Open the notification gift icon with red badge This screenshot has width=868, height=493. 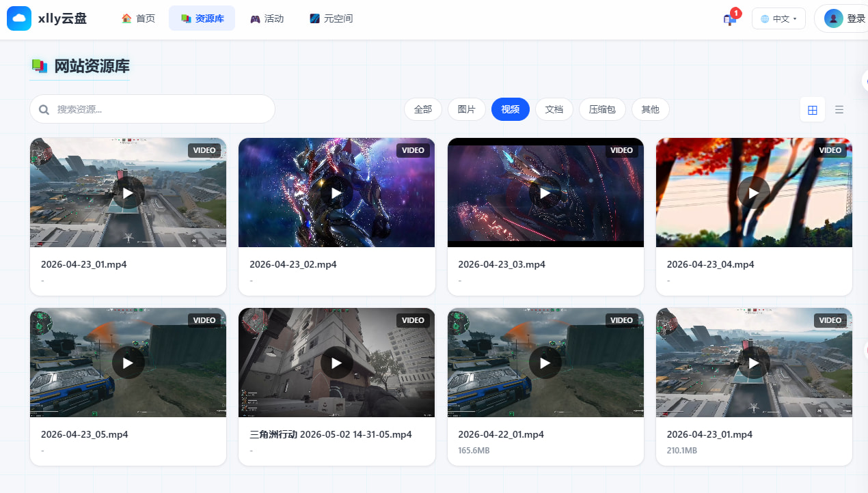coord(730,18)
